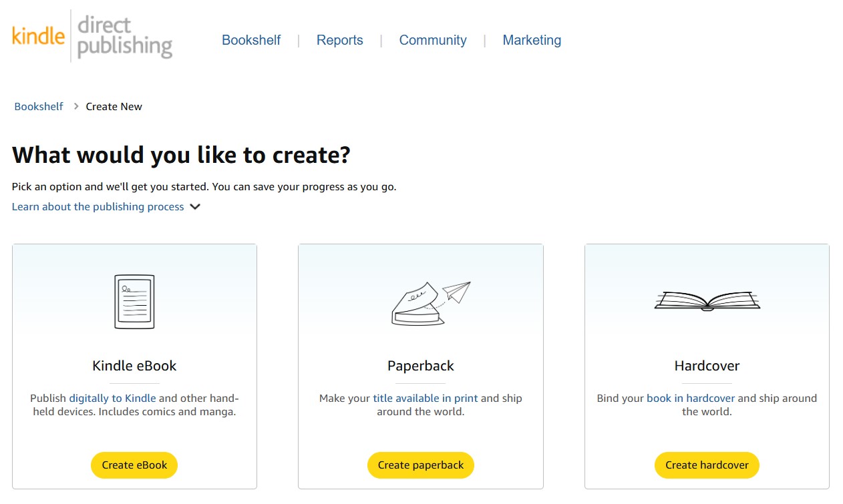Open the 'book in hardcover' link
Image resolution: width=843 pixels, height=504 pixels.
pyautogui.click(x=691, y=399)
